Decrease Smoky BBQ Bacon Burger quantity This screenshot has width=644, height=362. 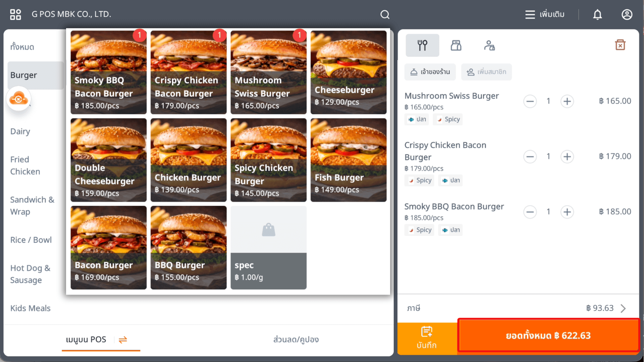[530, 212]
